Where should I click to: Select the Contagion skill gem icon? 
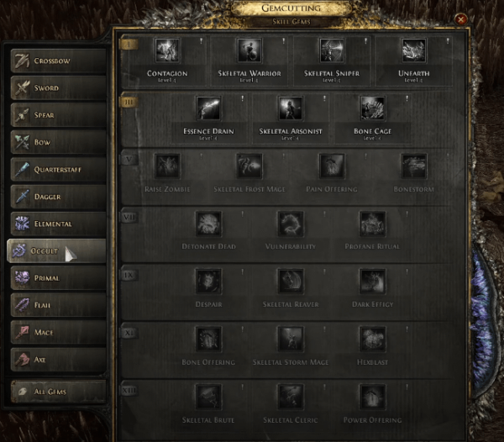(x=167, y=50)
